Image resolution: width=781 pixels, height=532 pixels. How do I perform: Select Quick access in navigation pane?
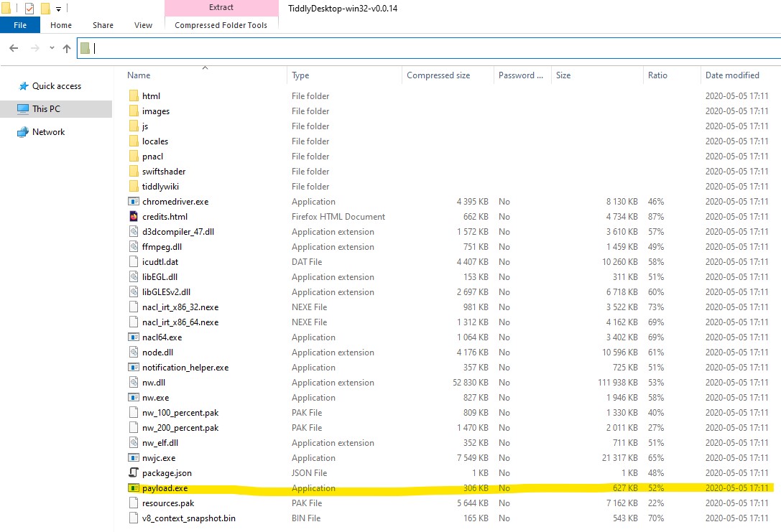coord(56,86)
